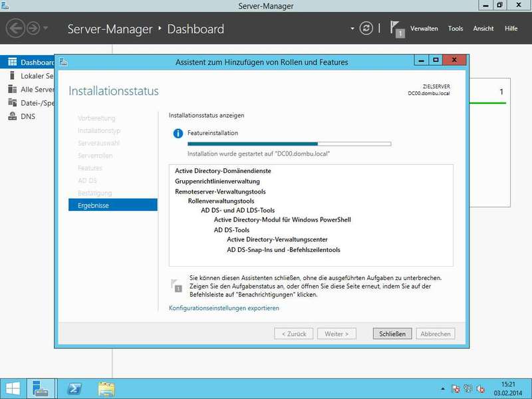The image size is (532, 399).
Task: Show hidden tray icons arrow
Action: coord(442,389)
